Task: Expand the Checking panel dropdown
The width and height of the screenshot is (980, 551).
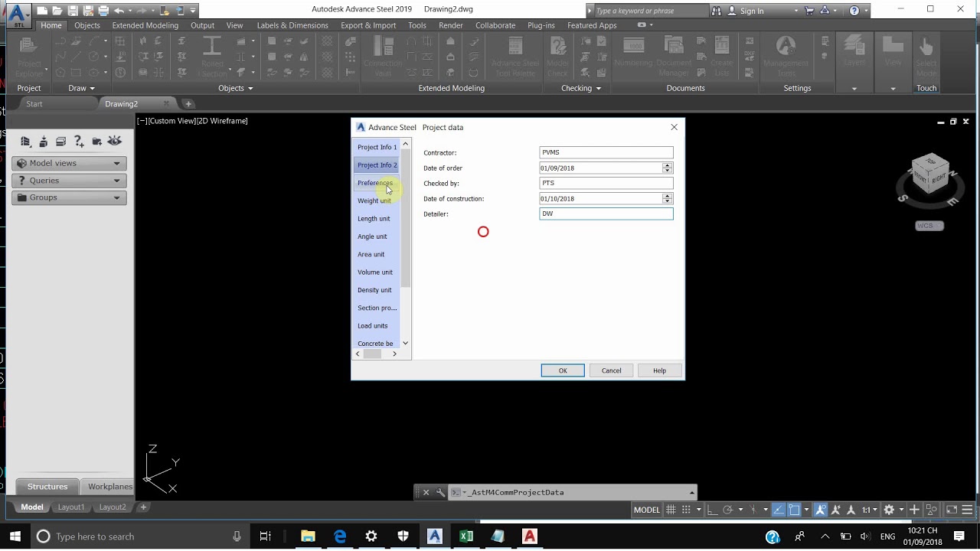Action: (x=599, y=89)
